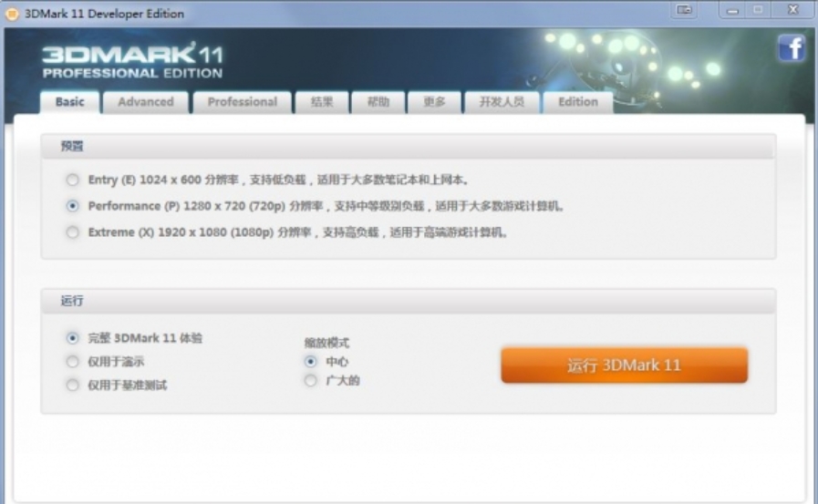The height and width of the screenshot is (504, 818).
Task: Select the Performance (P) 1280 x 720 preset
Action: 73,206
